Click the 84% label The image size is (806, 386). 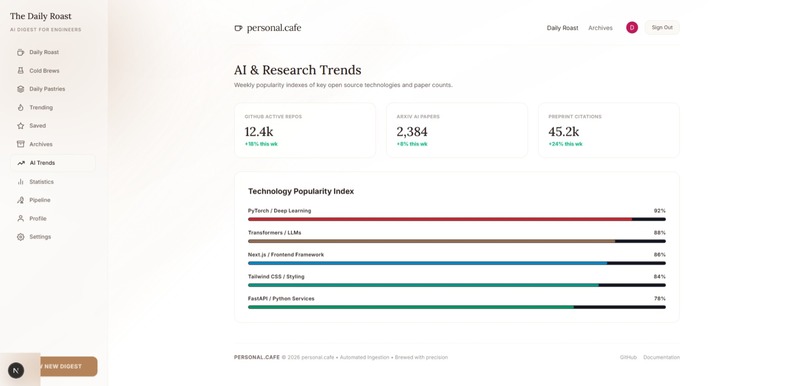[660, 277]
